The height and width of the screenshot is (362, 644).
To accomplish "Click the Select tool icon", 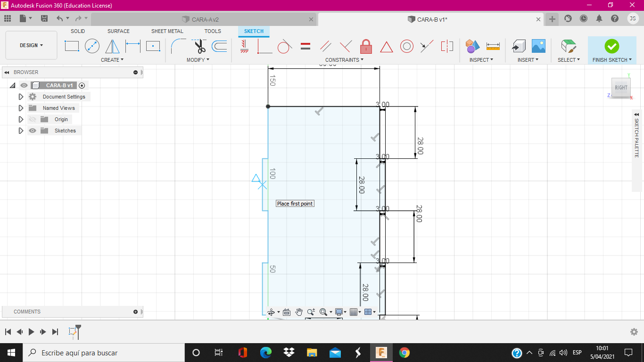I will coord(569,46).
